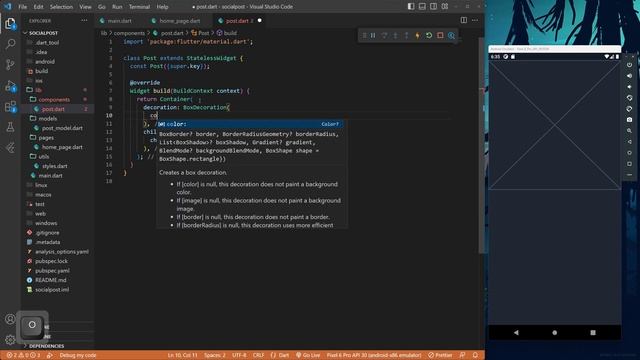Tap Android recents square button

[x=593, y=332]
